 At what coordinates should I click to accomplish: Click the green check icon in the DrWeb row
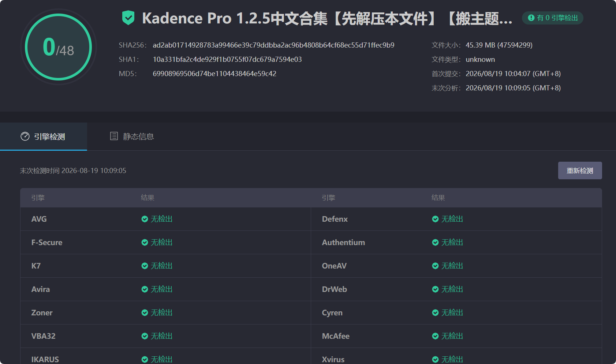click(435, 289)
